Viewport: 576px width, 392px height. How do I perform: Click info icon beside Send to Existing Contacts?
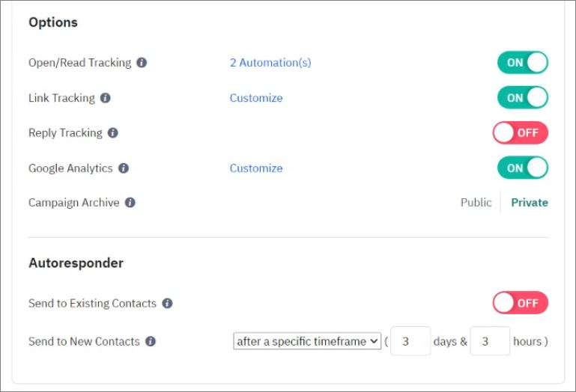(x=167, y=304)
